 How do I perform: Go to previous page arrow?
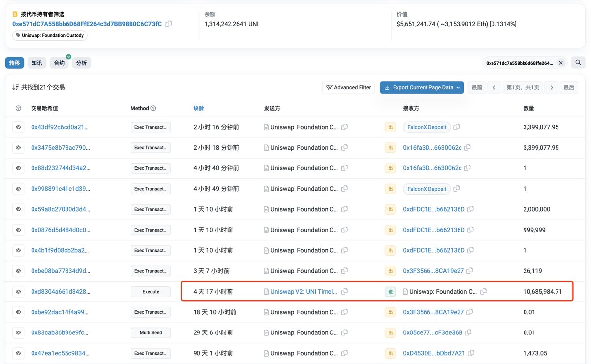click(x=494, y=87)
